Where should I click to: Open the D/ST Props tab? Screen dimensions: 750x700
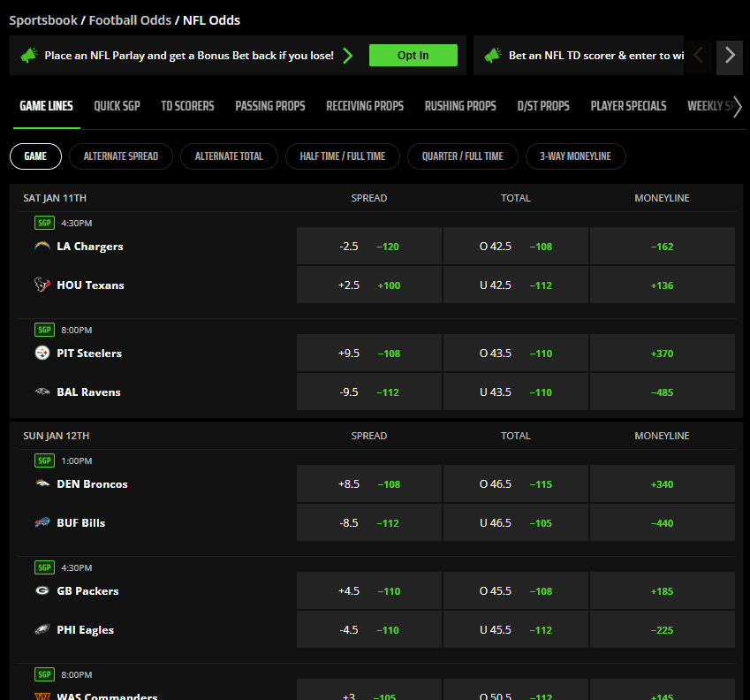[x=543, y=106]
